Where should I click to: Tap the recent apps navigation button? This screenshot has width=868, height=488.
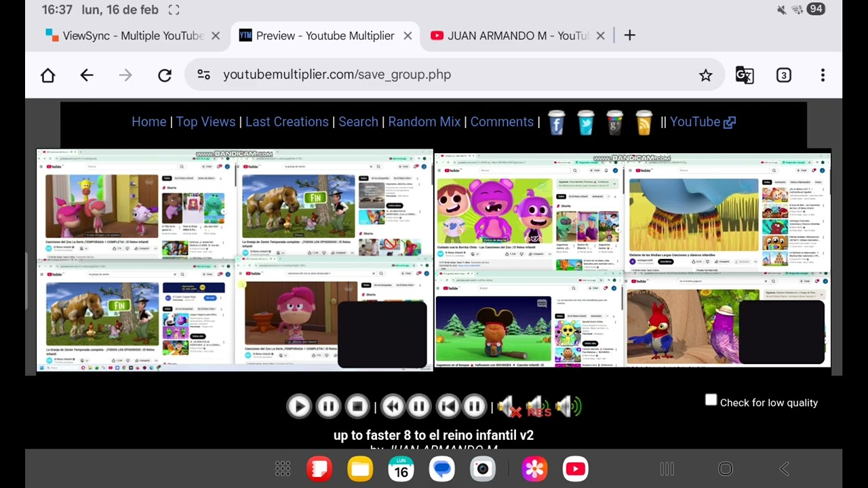click(x=667, y=468)
